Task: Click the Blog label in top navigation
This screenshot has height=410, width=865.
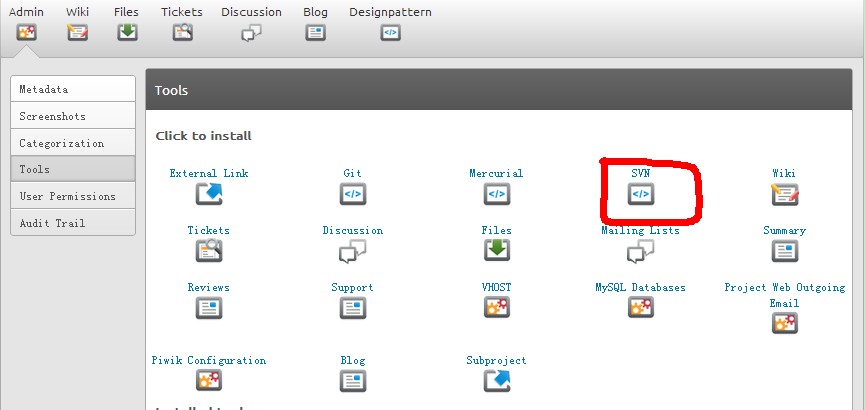Action: 316,12
